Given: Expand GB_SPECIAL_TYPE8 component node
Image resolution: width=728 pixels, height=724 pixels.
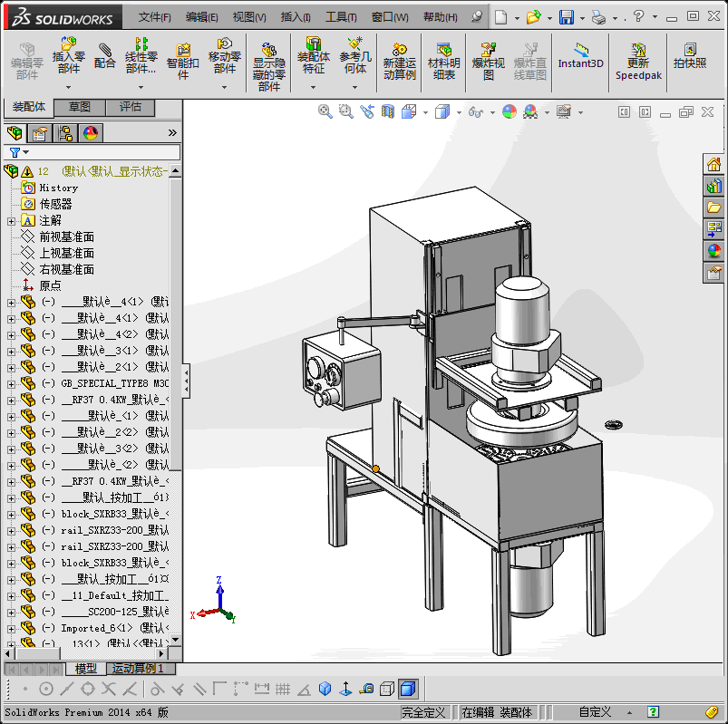Looking at the screenshot, I should [x=11, y=384].
